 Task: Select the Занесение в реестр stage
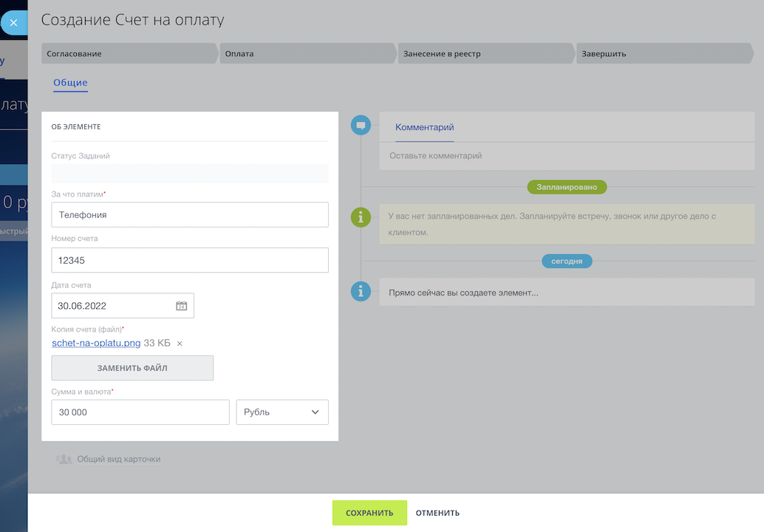[486, 54]
